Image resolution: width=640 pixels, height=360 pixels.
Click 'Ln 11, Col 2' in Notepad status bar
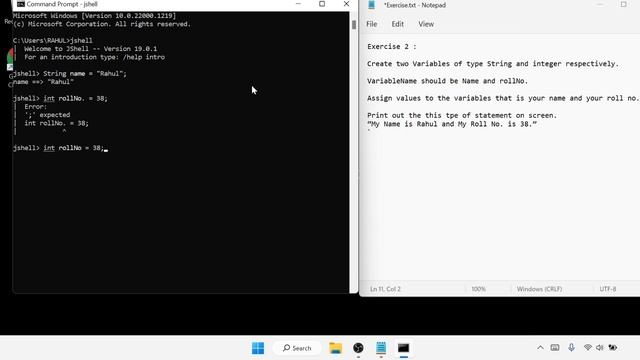coord(385,289)
